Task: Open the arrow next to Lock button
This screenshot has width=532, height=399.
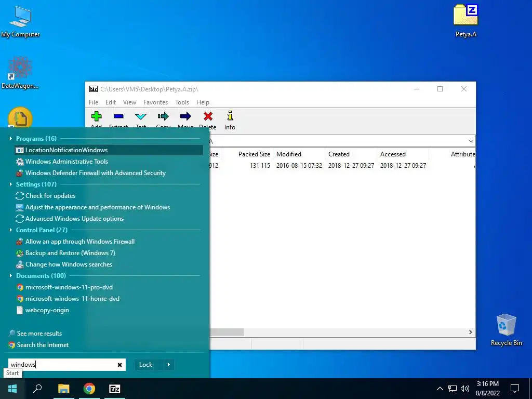Action: 169,365
